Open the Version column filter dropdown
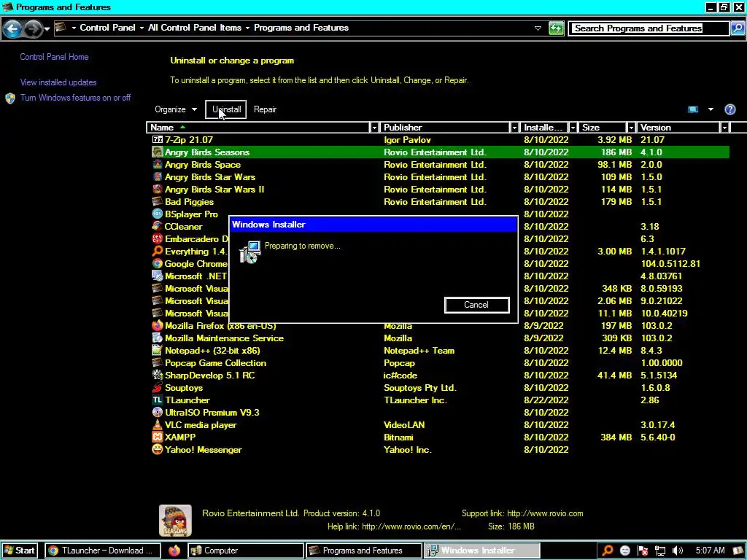 tap(724, 128)
